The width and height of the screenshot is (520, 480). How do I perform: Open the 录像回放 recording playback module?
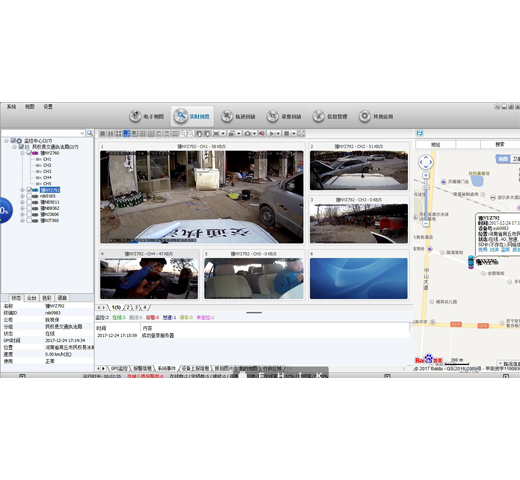[284, 116]
